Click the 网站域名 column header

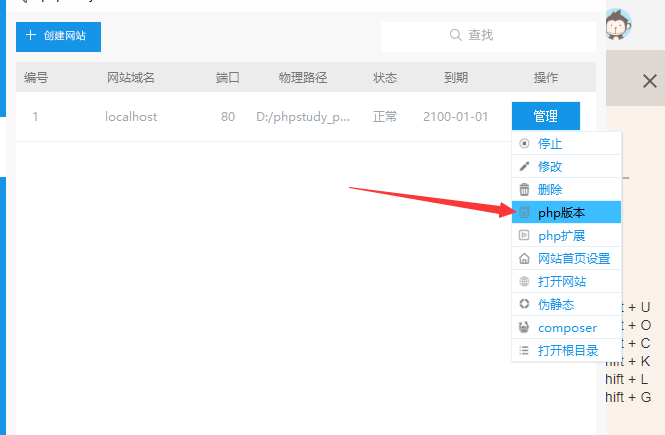pos(131,78)
